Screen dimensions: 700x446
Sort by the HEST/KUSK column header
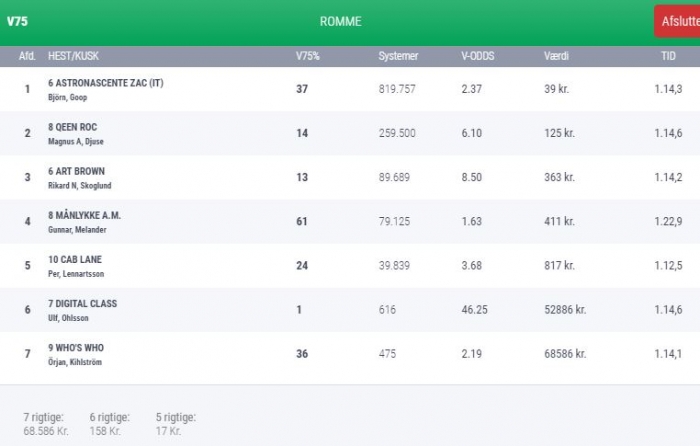(72, 57)
